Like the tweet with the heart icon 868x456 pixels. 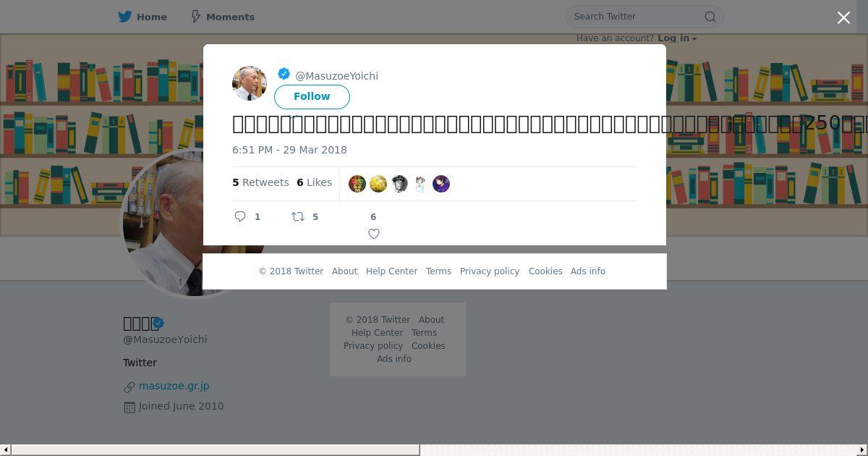click(374, 234)
